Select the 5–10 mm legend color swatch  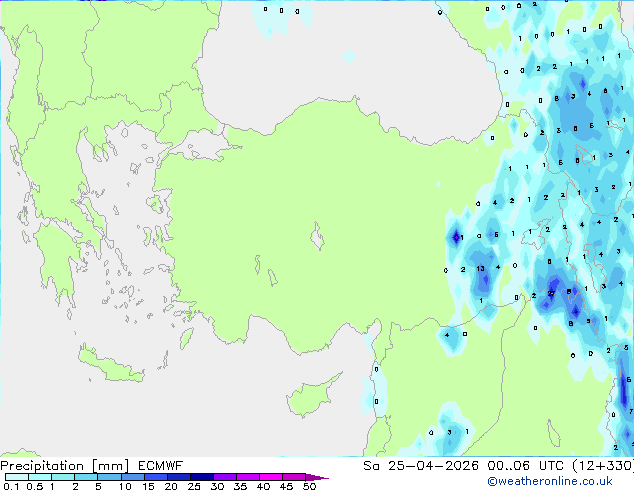point(109,477)
